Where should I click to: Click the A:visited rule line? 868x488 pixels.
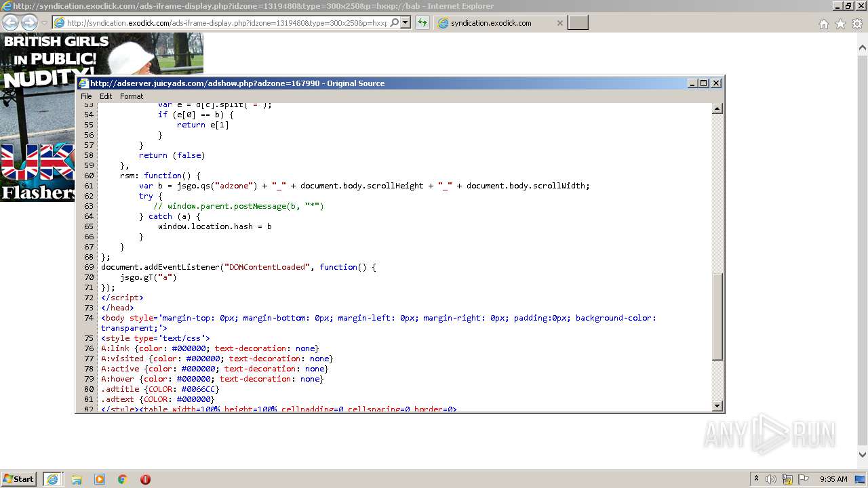click(217, 359)
